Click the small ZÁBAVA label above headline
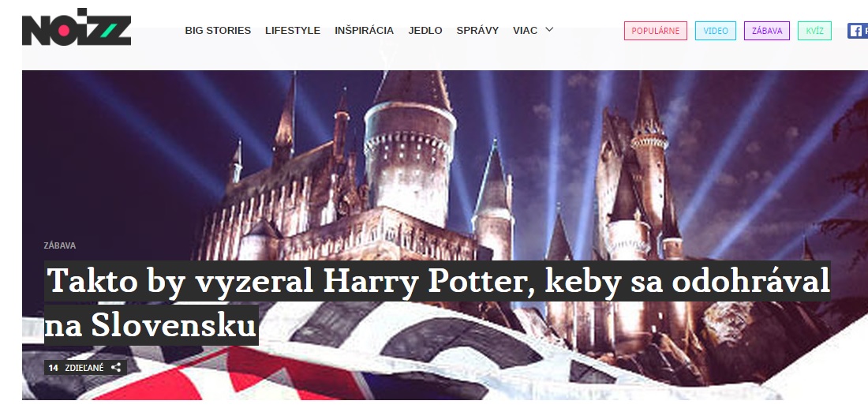868x412 pixels. tap(60, 245)
